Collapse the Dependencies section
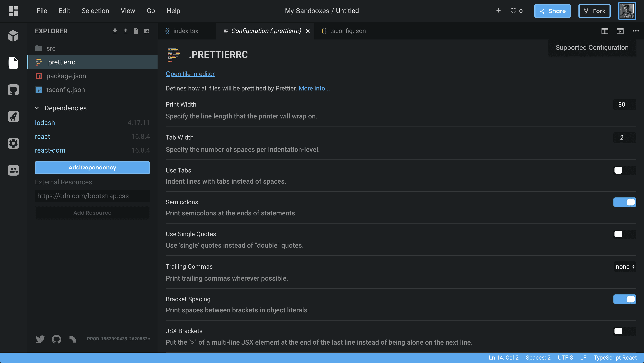 click(37, 108)
